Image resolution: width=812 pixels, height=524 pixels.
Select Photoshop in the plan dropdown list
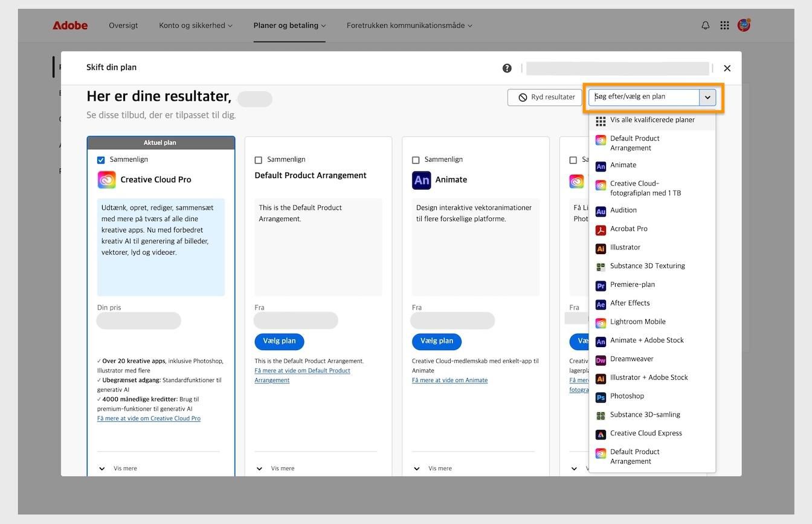coord(652,397)
